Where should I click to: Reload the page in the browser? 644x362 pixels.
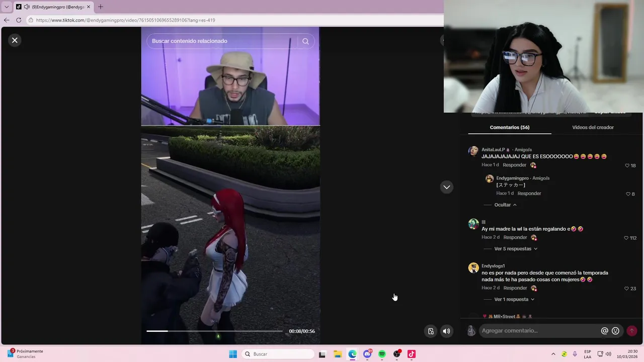(x=19, y=20)
